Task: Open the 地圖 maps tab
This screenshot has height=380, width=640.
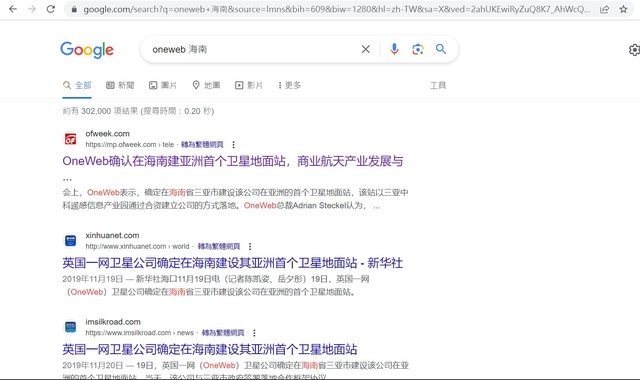Action: click(x=206, y=85)
